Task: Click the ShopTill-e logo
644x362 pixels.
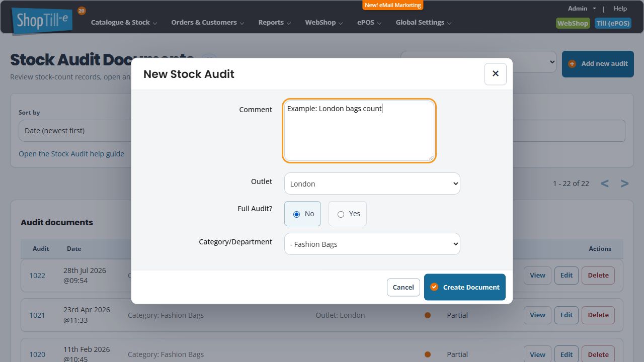Action: (x=43, y=21)
